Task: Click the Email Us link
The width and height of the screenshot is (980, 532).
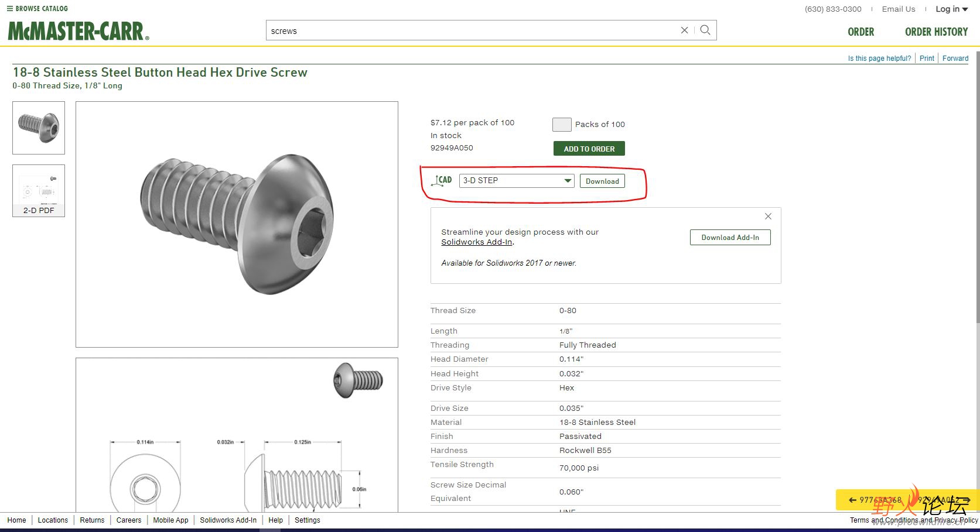Action: [899, 9]
